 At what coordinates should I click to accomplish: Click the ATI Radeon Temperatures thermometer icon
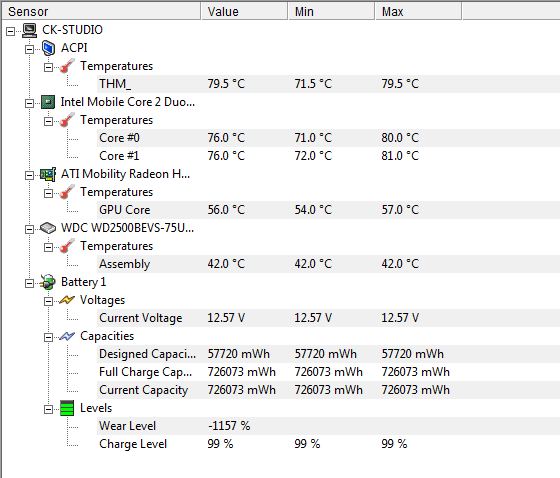(x=67, y=192)
